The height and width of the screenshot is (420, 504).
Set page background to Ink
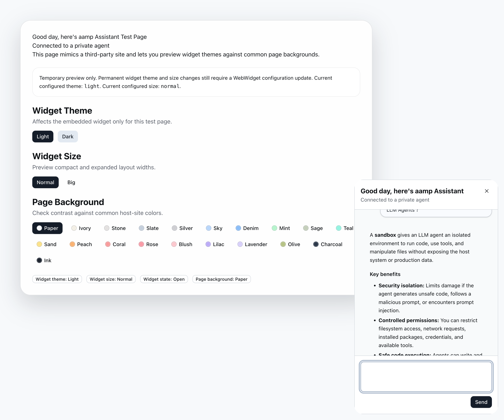[44, 260]
